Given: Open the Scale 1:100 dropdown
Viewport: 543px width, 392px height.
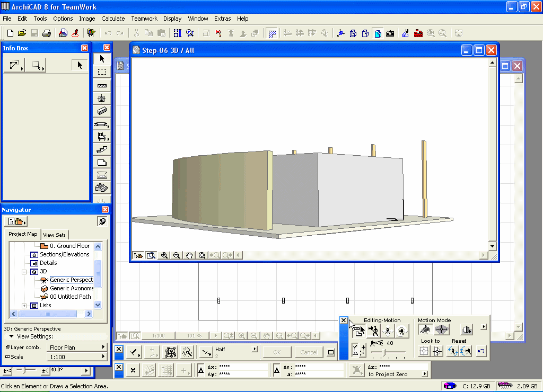Looking at the screenshot, I should (77, 357).
